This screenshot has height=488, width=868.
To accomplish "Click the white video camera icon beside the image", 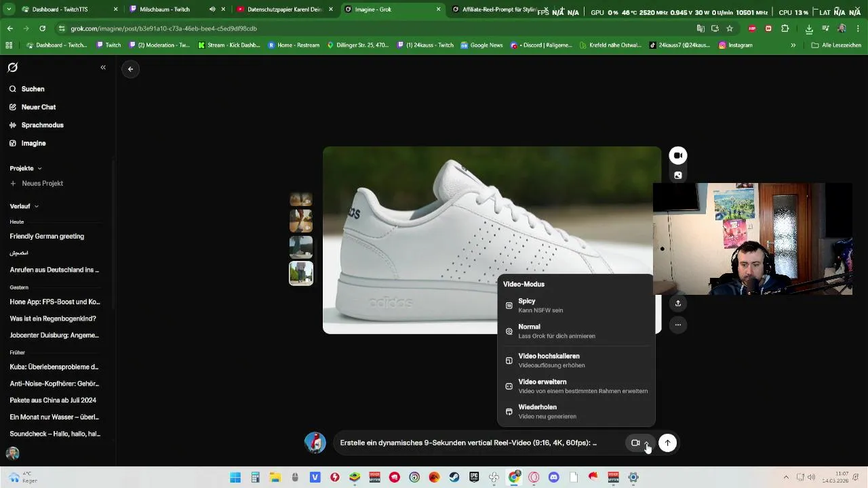I will coord(677,155).
